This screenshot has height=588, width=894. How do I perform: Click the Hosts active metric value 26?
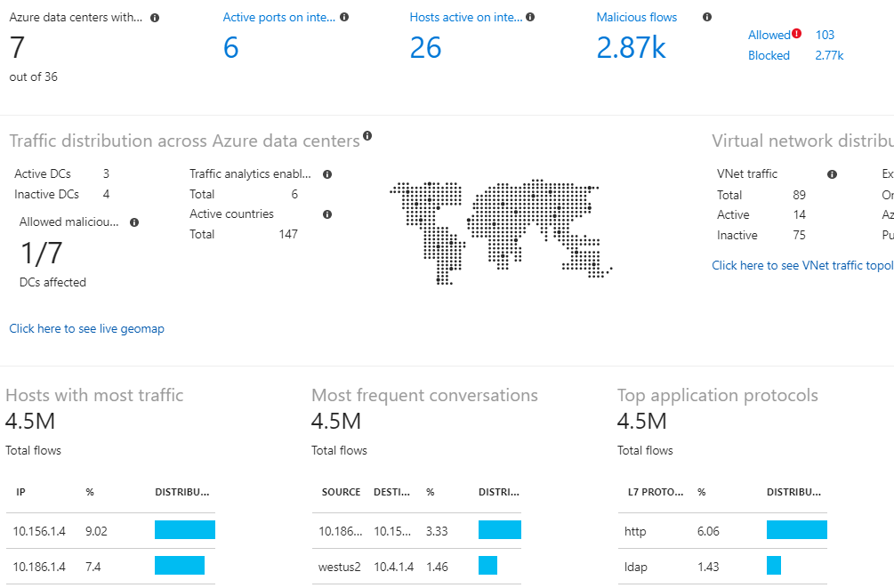click(425, 47)
